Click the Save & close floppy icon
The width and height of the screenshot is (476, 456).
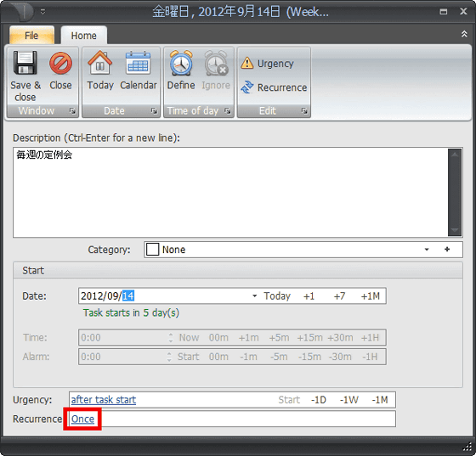point(25,63)
